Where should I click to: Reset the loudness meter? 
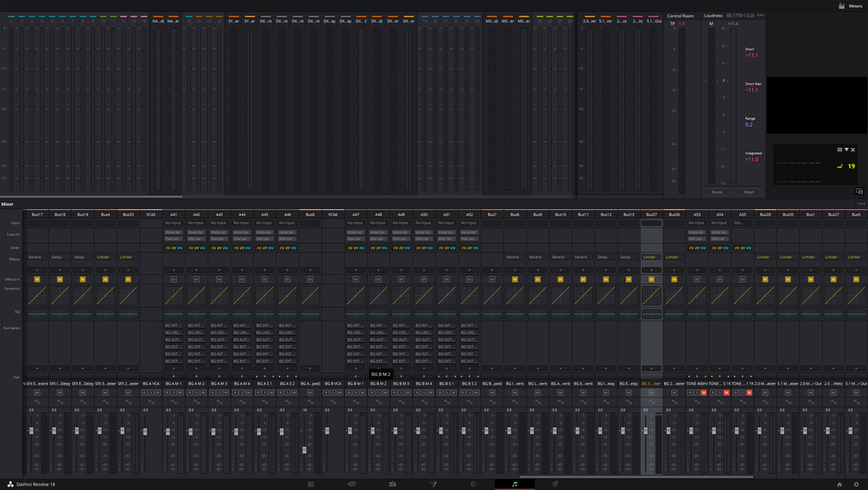749,192
